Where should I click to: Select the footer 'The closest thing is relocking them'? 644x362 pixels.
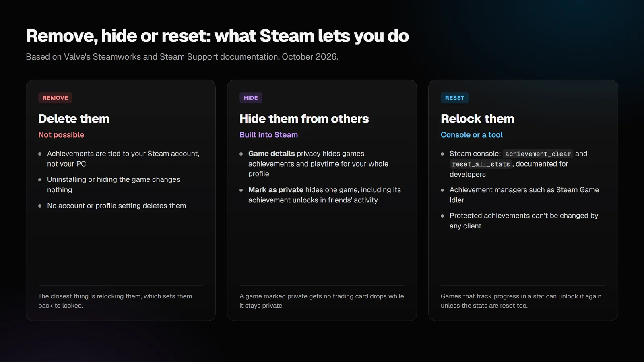pyautogui.click(x=115, y=301)
